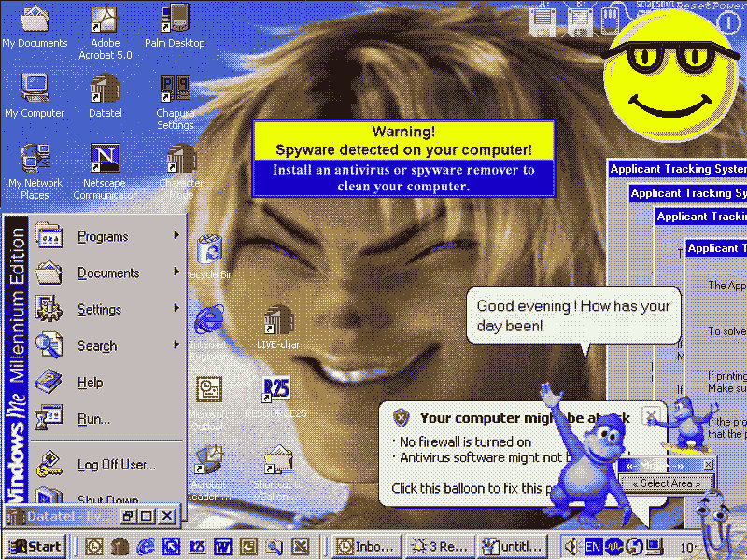Open the Adobe Acrobat 5.0 shortcut
Image resolution: width=747 pixels, height=560 pixels.
coord(105,32)
